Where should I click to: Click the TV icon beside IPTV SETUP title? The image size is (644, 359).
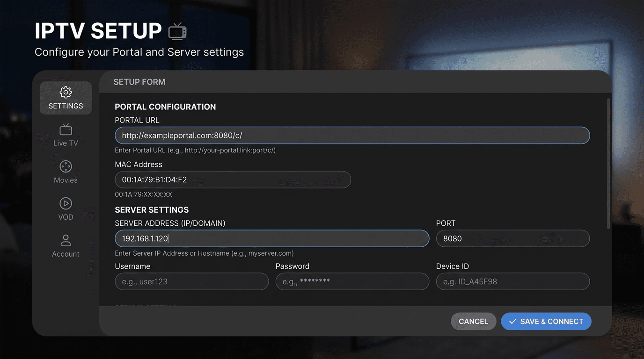177,32
